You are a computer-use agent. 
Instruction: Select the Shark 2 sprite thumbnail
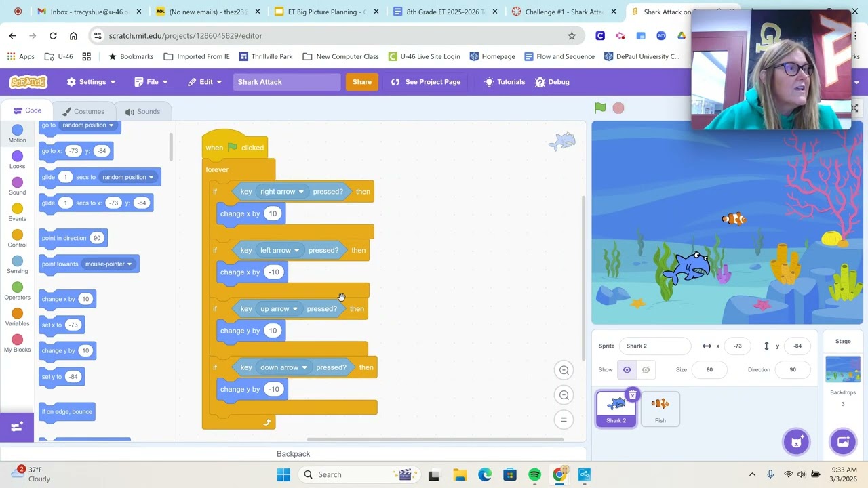(616, 409)
